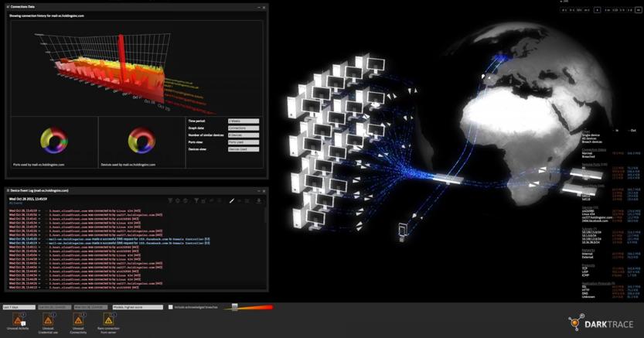
Task: Click the boxed pause control in top-right playback bar
Action: (597, 10)
